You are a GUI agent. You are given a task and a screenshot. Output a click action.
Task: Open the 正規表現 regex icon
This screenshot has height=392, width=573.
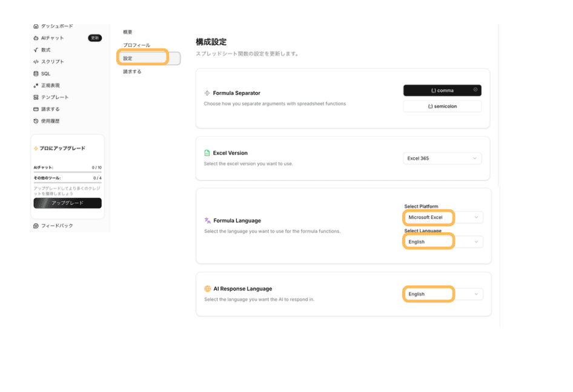(x=36, y=85)
